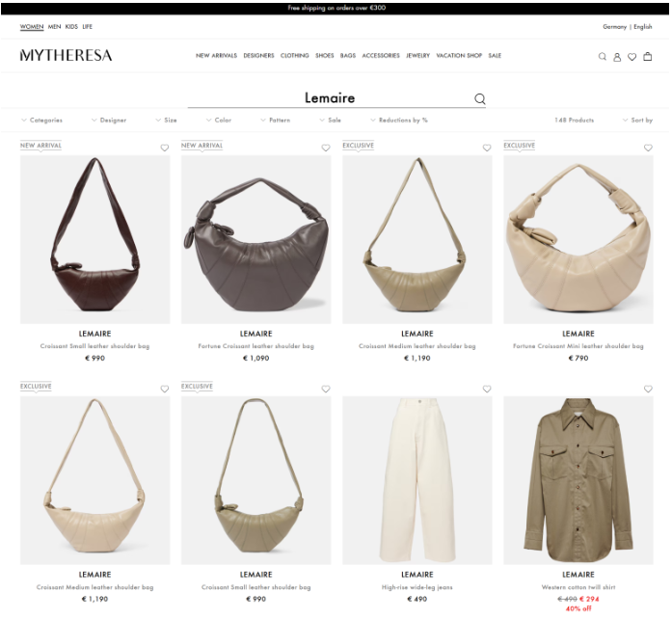
Task: Open the shopping bag icon
Action: pyautogui.click(x=647, y=56)
